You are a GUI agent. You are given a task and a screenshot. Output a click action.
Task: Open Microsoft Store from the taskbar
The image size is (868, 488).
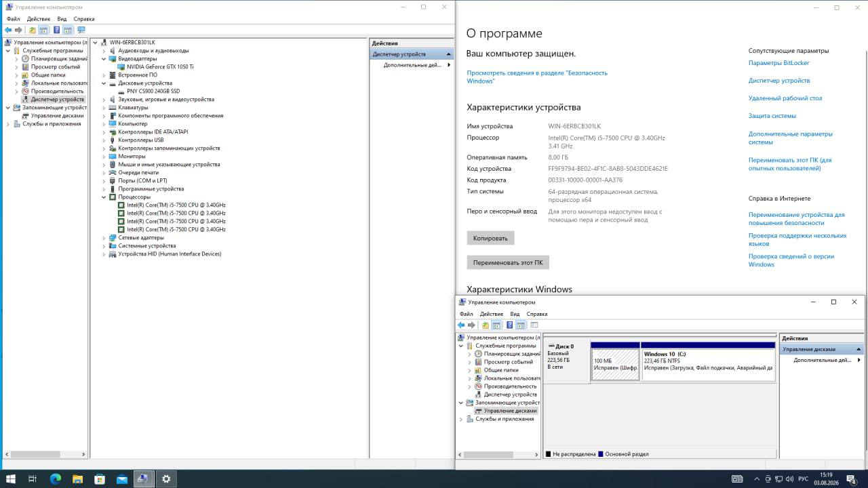(100, 479)
